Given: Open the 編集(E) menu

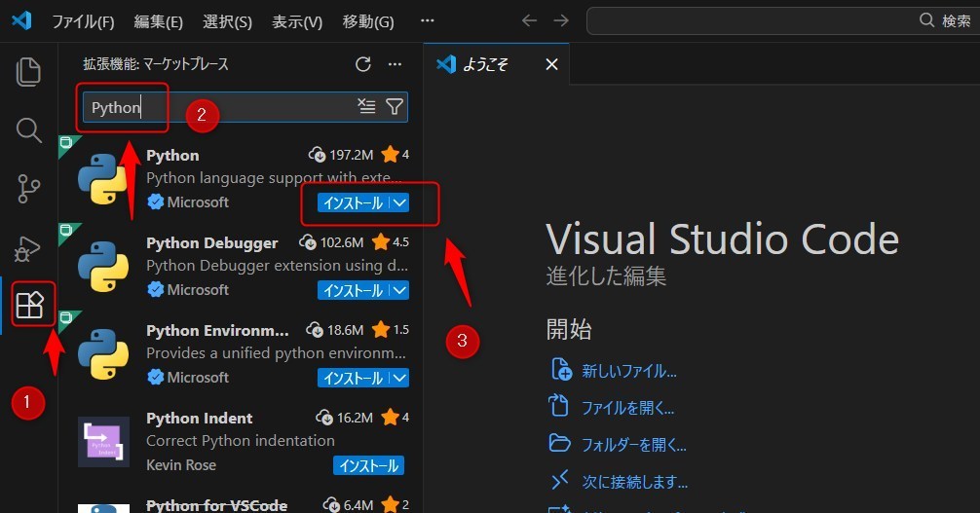Looking at the screenshot, I should (158, 21).
